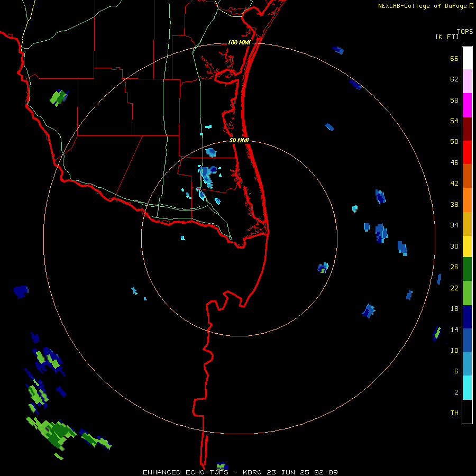The width and height of the screenshot is (476, 476).
Task: Click the medium blue swatch between 10 and 14
Action: 467,340
